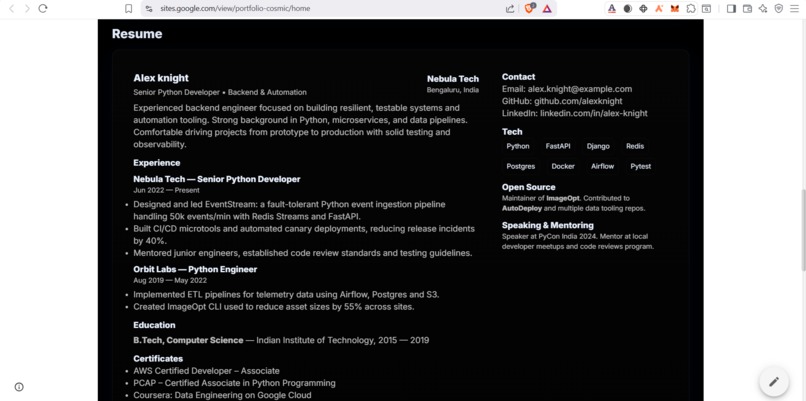Bookmark this page
Screen dimensions: 806x401
click(x=129, y=9)
